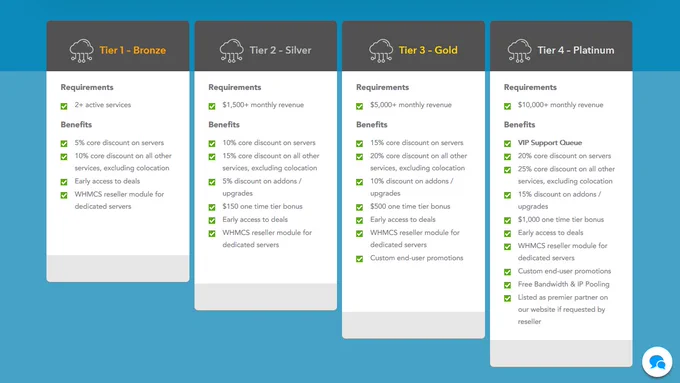Click the text '$1,500+ monthly revenue'

click(x=263, y=105)
